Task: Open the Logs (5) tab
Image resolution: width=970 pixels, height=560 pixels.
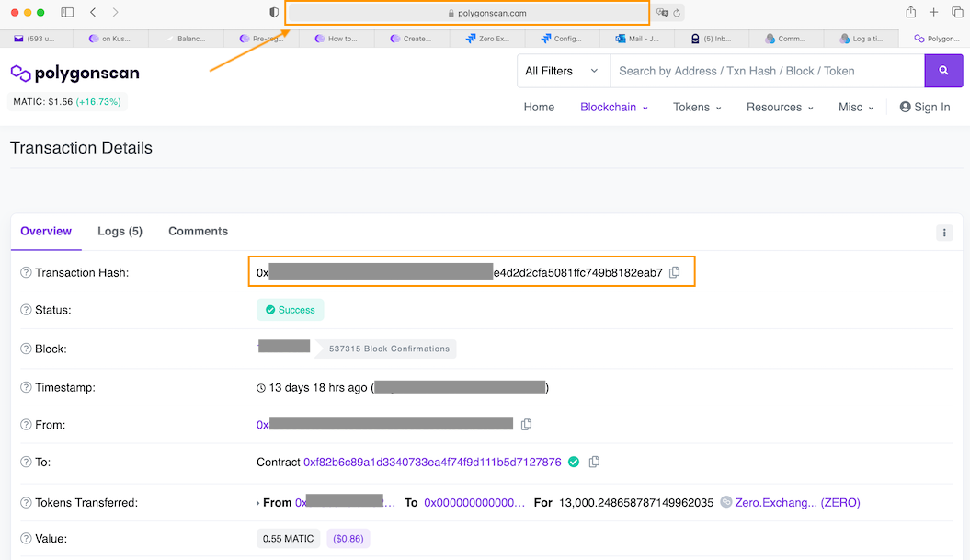Action: tap(120, 232)
